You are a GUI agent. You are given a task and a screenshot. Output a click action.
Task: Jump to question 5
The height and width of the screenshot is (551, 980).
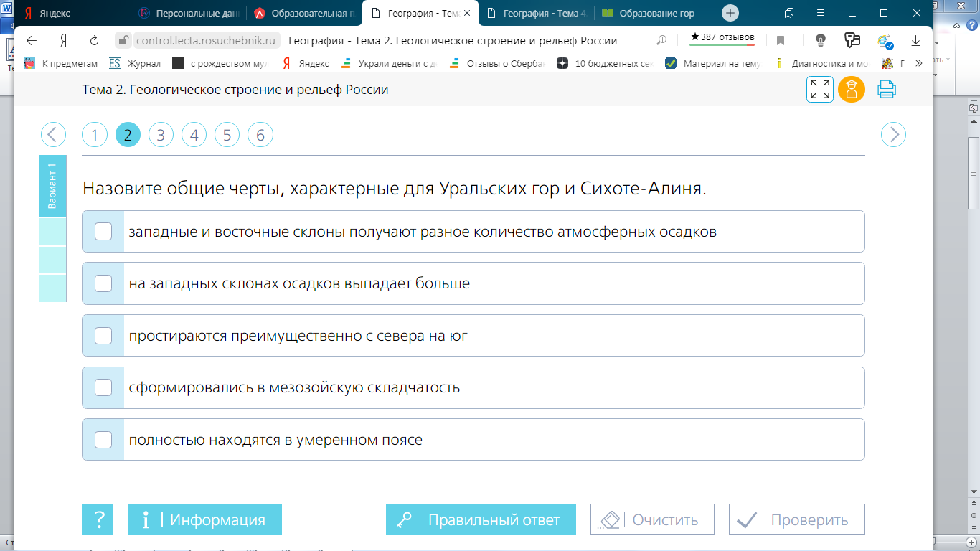tap(227, 135)
